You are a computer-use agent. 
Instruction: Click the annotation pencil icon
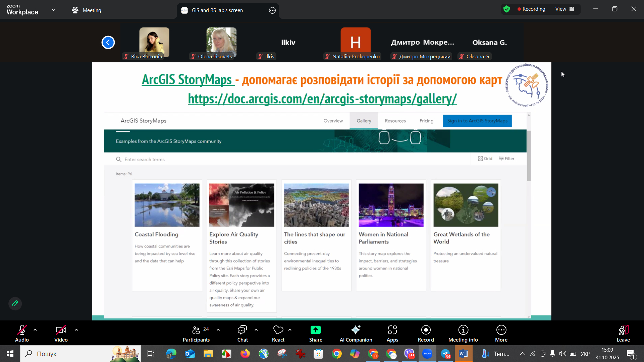pos(15,304)
